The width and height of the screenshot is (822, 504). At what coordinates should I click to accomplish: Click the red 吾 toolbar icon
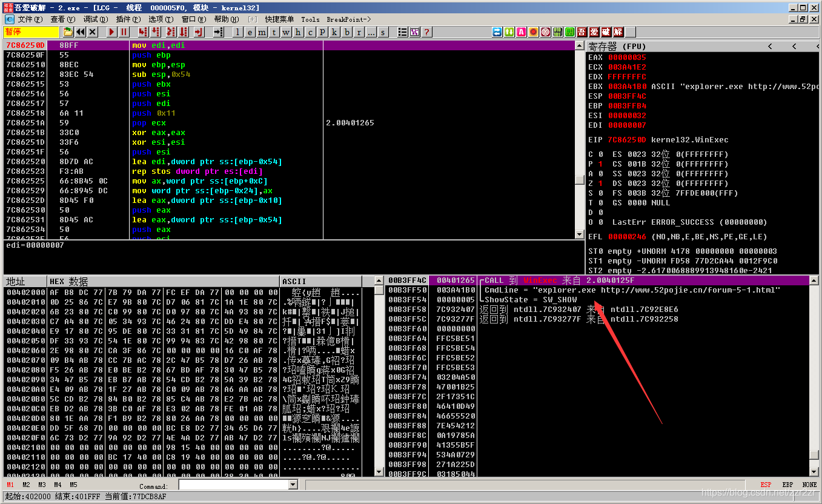[x=582, y=32]
